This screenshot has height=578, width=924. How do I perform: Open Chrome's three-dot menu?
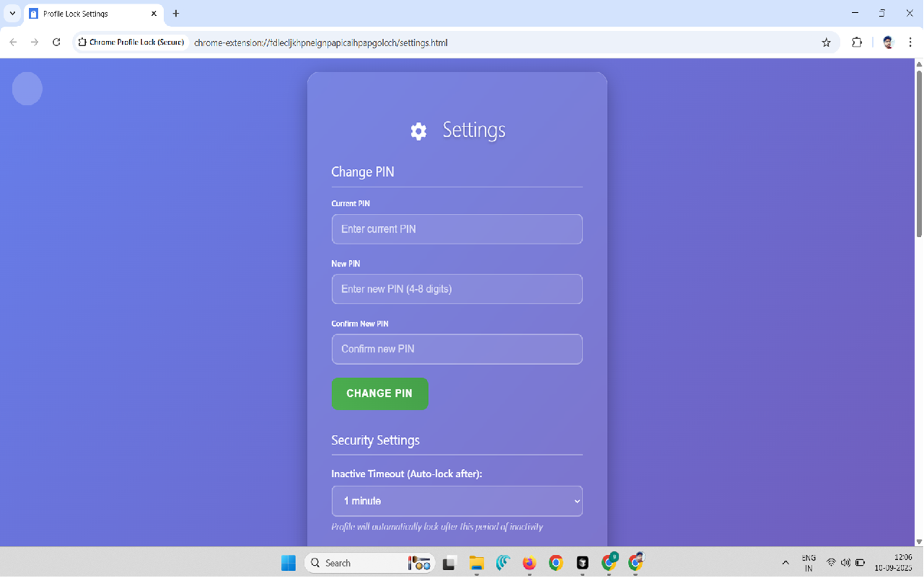click(x=910, y=43)
